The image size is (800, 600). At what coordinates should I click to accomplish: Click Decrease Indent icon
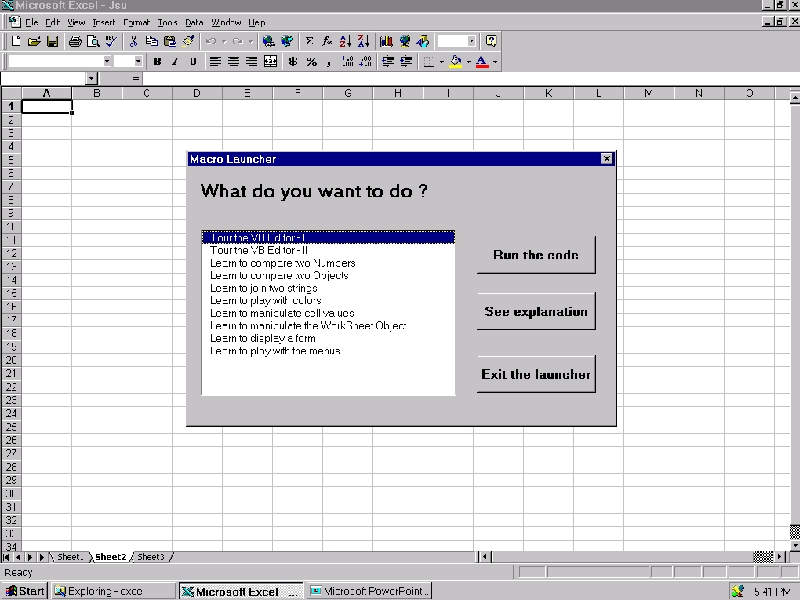click(x=388, y=62)
